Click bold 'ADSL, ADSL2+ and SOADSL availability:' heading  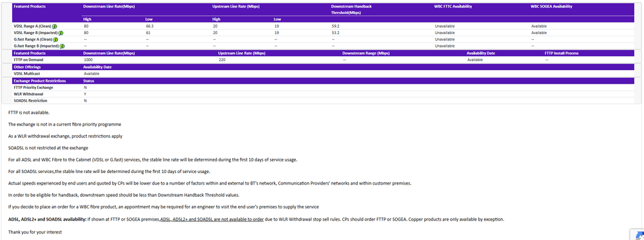coord(47,219)
